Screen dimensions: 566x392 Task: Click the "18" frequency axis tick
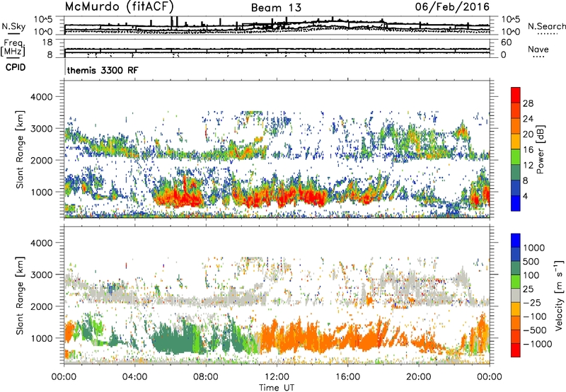click(47, 42)
